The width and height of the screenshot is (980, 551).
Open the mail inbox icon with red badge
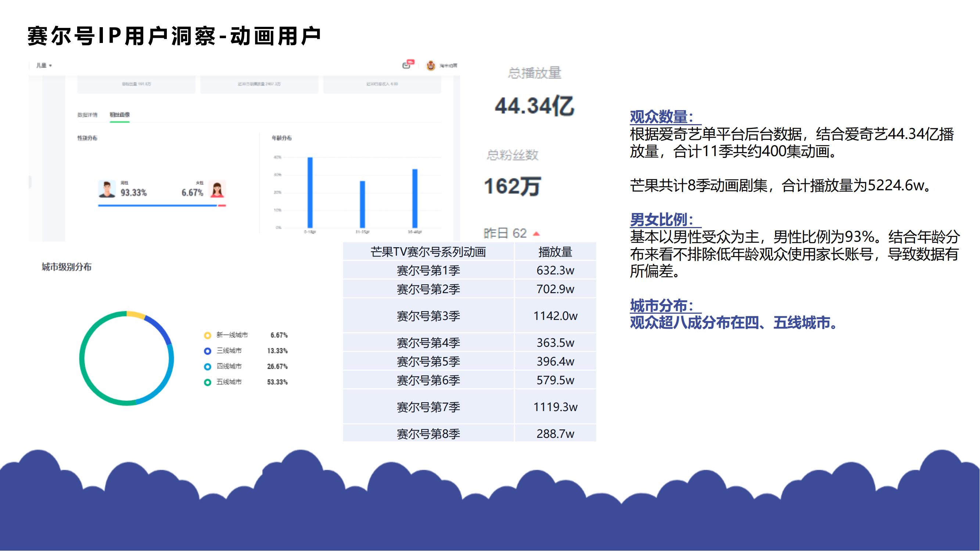pos(408,65)
